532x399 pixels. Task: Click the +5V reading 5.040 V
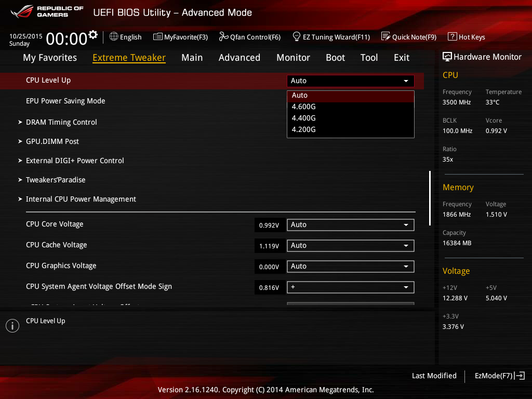(x=496, y=298)
